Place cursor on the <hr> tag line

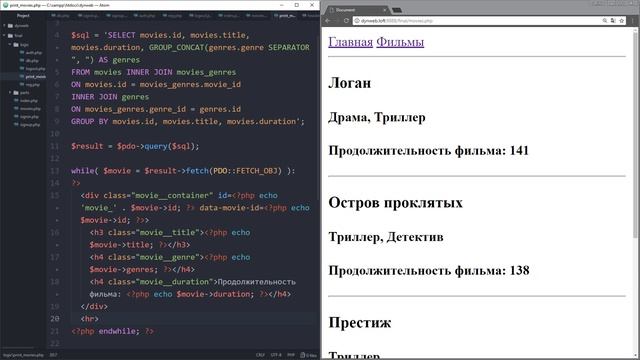[x=89, y=318]
